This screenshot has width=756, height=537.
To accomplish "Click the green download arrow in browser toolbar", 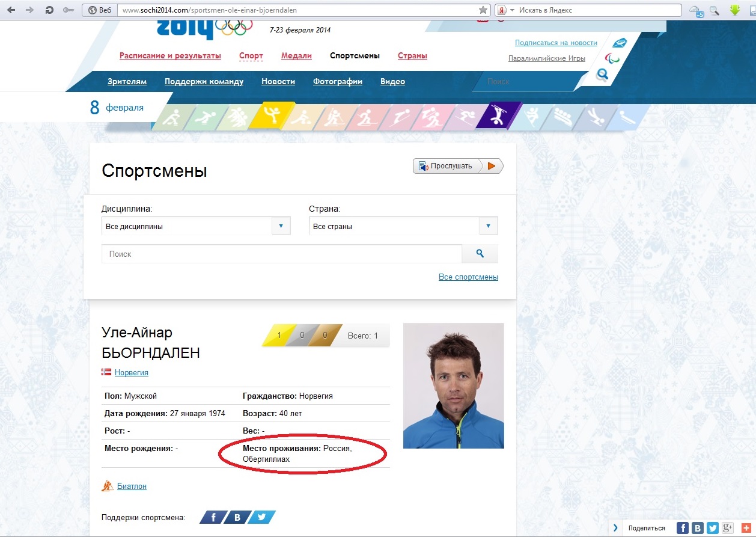I will click(734, 10).
